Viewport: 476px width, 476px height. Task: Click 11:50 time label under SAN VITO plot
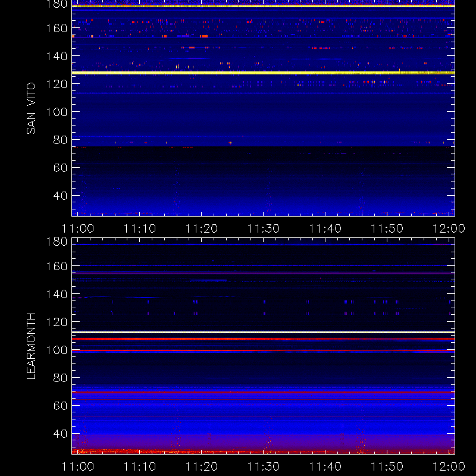(x=387, y=228)
